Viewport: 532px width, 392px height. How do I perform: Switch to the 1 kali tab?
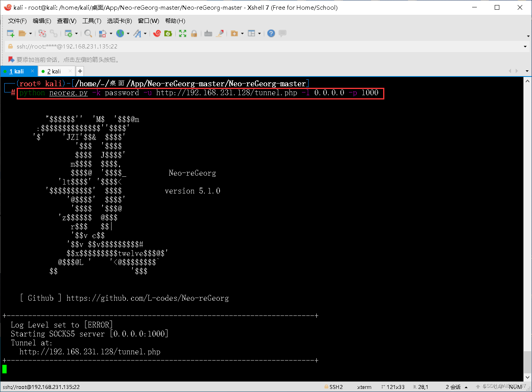(x=17, y=71)
